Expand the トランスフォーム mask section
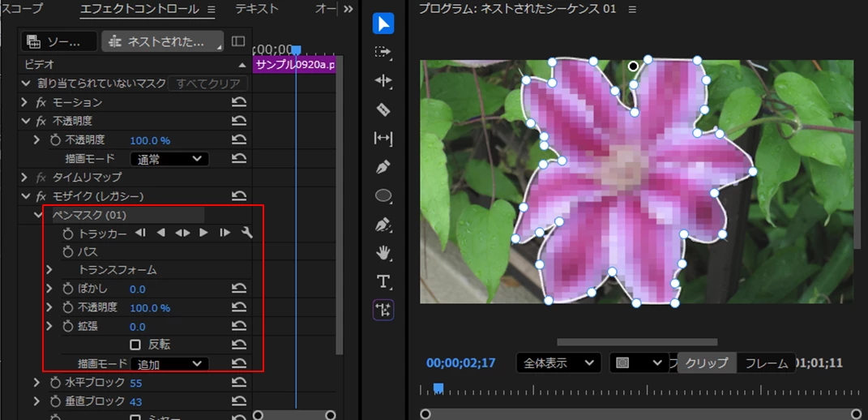The image size is (868, 420). pos(49,270)
